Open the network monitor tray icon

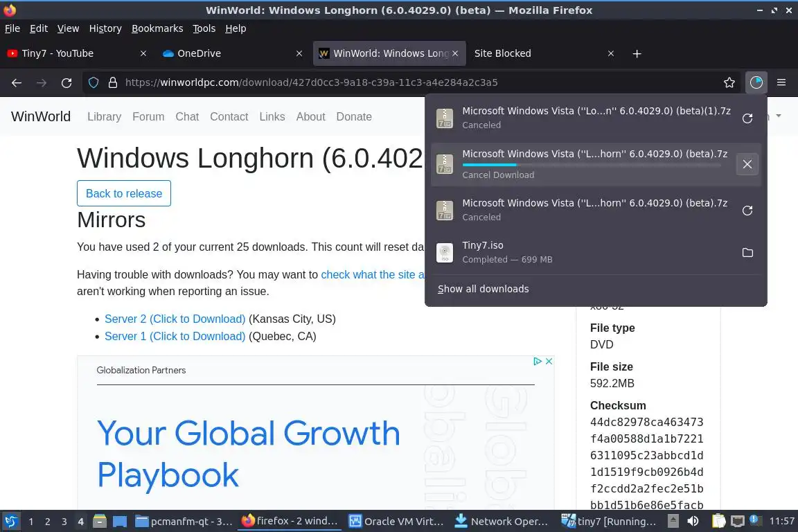(x=737, y=522)
